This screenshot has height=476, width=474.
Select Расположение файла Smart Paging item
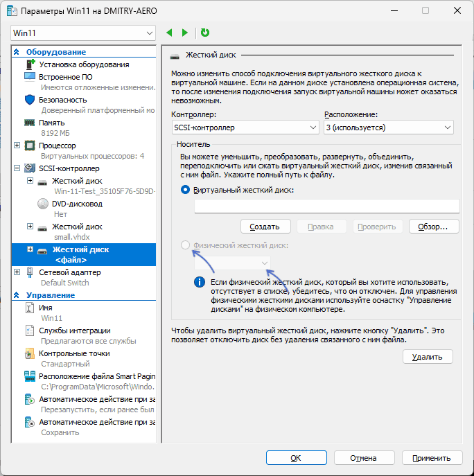97,376
